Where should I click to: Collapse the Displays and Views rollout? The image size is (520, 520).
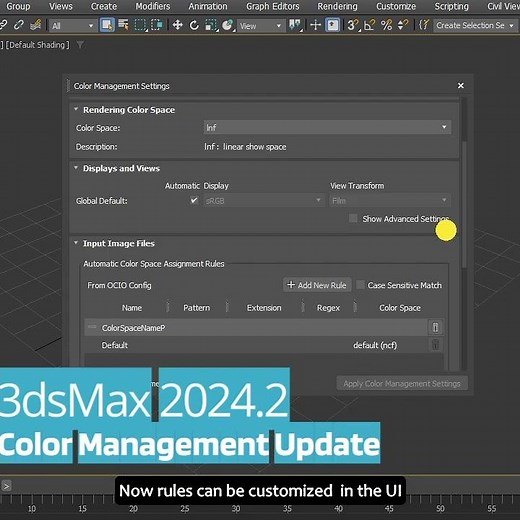click(76, 168)
